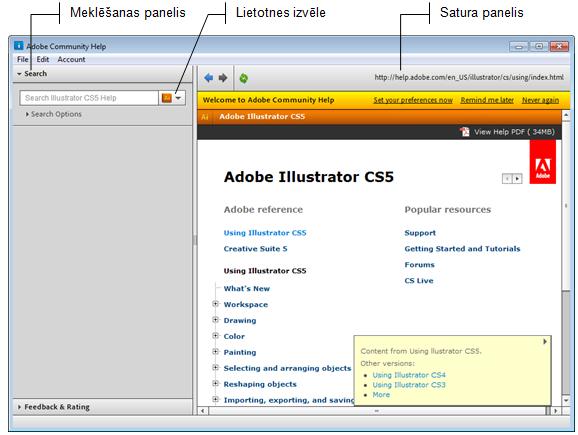Open the Edit menu
The image size is (578, 435).
(43, 59)
